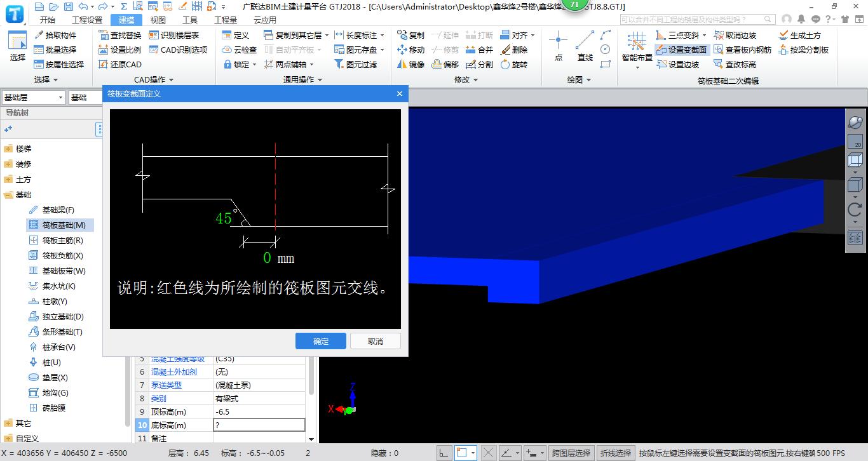Screen dimensions: 868x461
Task: Toggle 折线选择 in status bar
Action: click(616, 453)
